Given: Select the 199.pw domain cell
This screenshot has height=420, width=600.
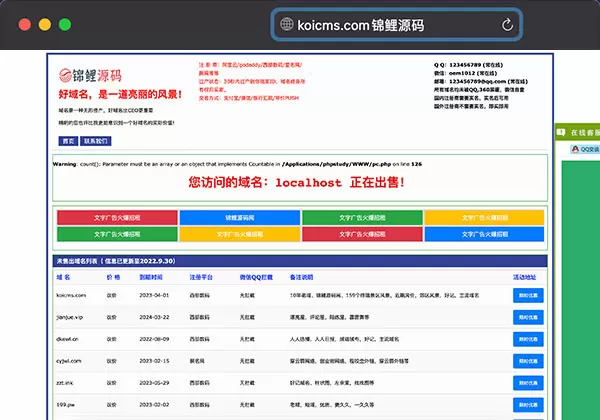Looking at the screenshot, I should coord(65,405).
